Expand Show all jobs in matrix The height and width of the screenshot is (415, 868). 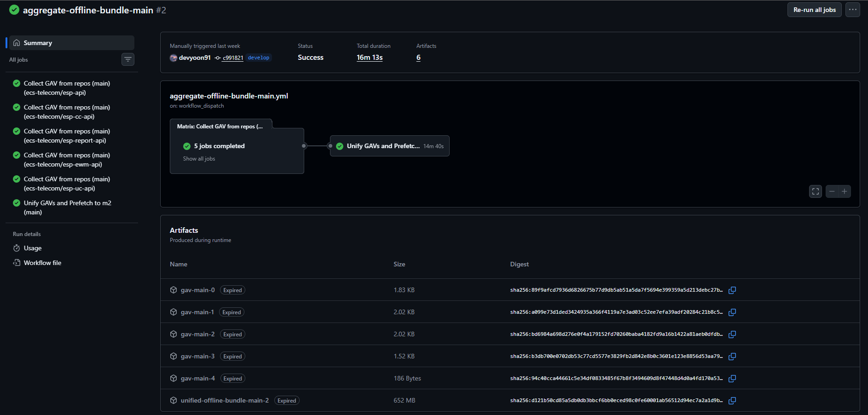click(x=199, y=159)
